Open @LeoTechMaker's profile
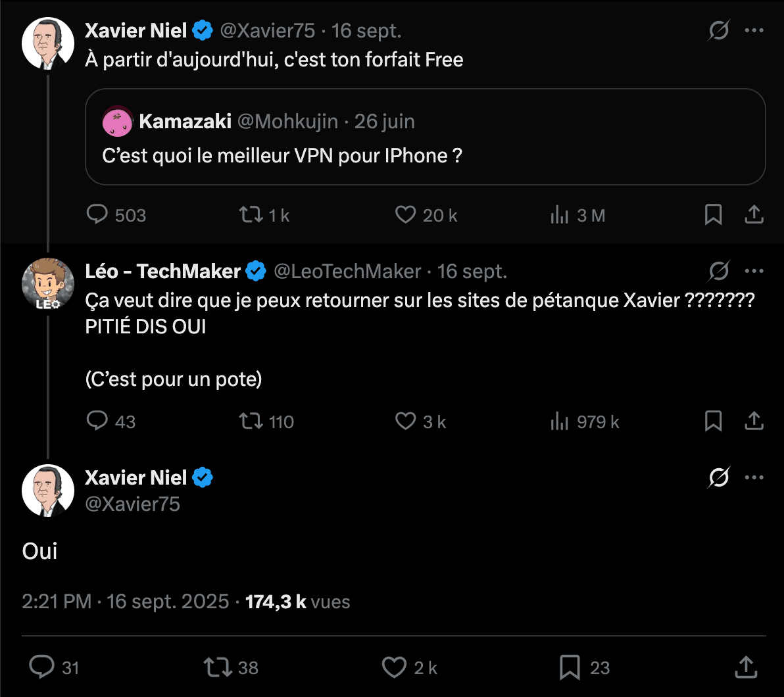The width and height of the screenshot is (784, 697). click(x=347, y=271)
